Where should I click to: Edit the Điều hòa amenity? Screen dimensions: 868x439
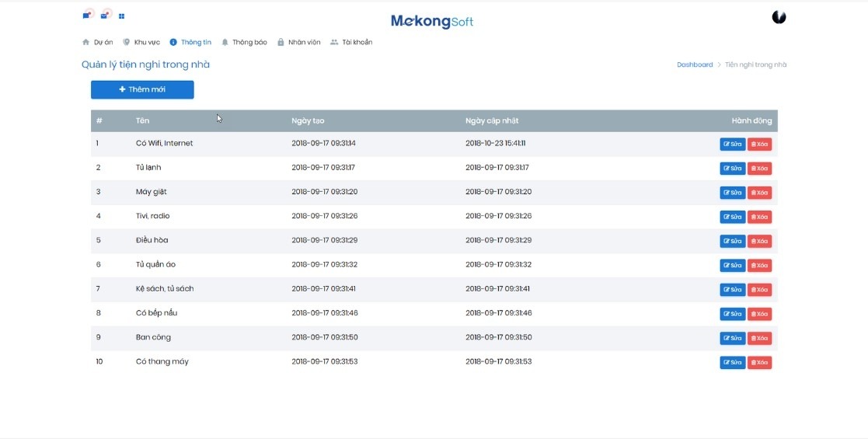[x=732, y=241]
